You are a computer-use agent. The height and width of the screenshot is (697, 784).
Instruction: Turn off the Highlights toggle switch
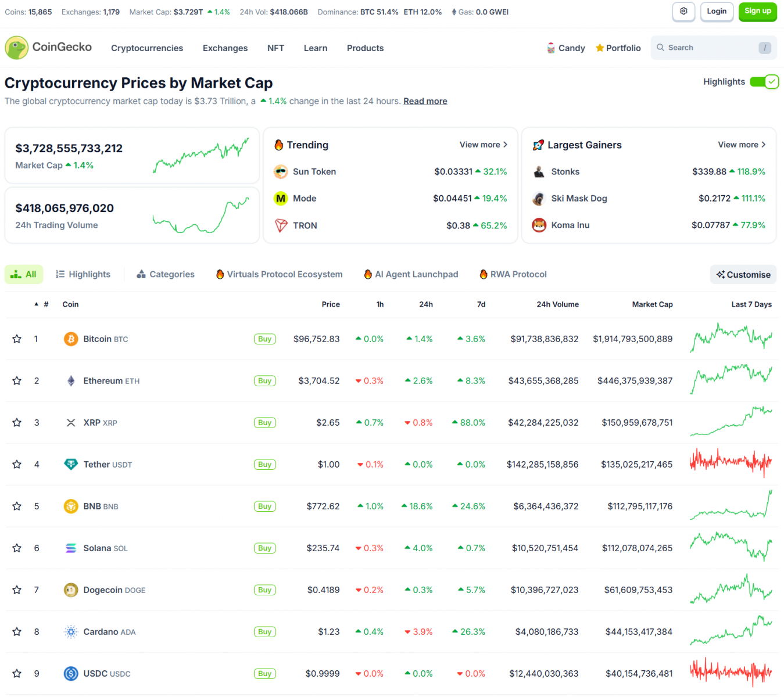point(764,82)
